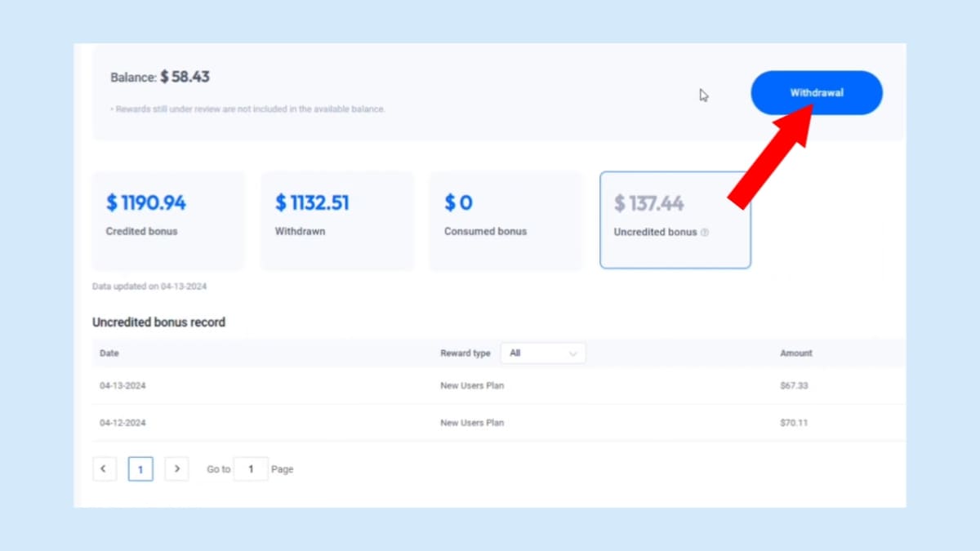Select the 04-13-2024 date cell
The image size is (980, 551).
tap(122, 385)
